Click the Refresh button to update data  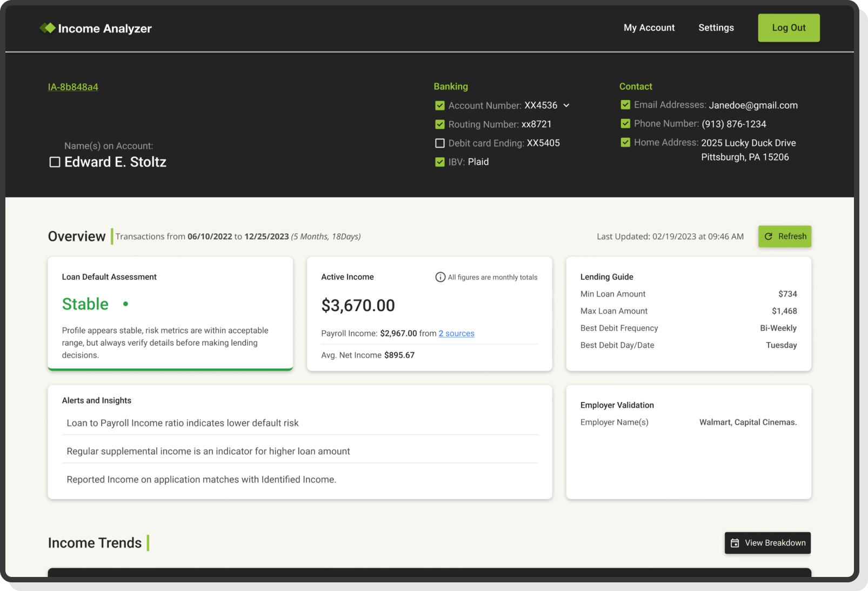point(785,236)
